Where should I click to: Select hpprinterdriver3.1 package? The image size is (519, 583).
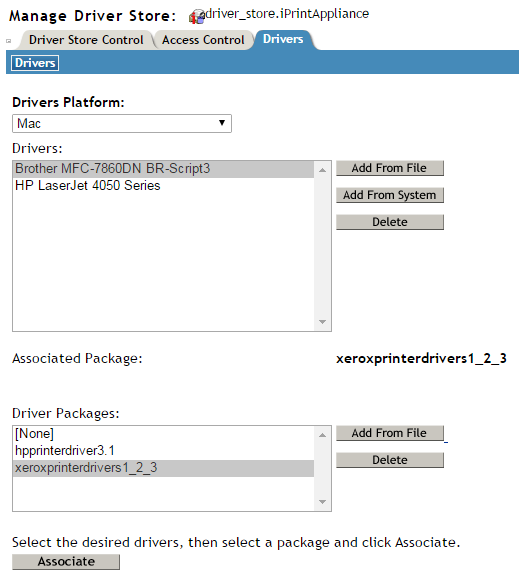tap(163, 451)
